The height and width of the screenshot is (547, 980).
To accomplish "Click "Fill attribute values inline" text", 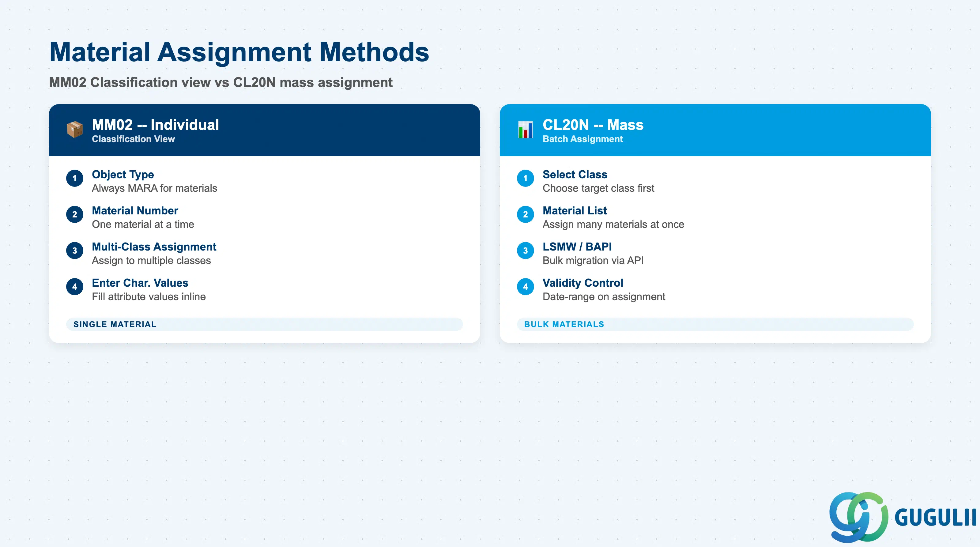I will click(x=149, y=297).
